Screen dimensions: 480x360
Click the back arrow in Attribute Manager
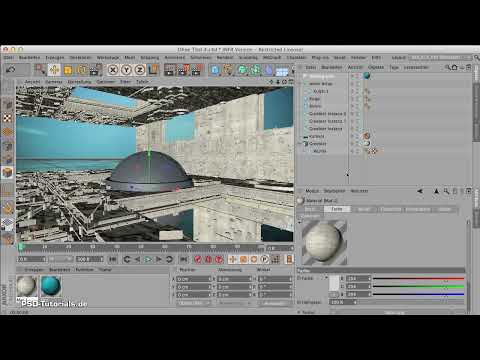pyautogui.click(x=420, y=191)
